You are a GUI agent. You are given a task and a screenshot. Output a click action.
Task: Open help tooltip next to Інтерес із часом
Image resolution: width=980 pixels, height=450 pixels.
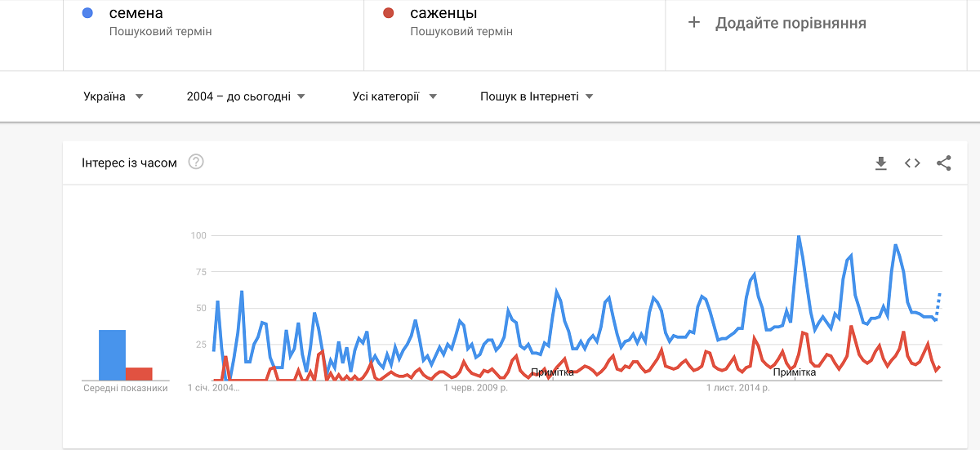(x=196, y=162)
